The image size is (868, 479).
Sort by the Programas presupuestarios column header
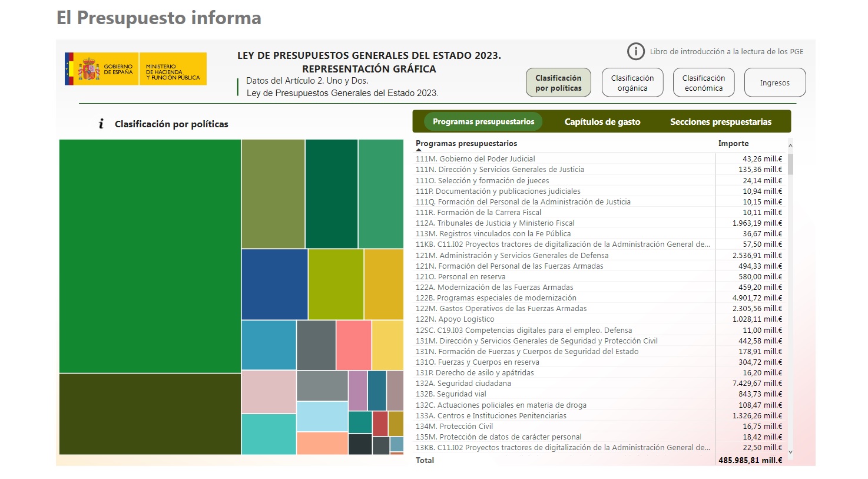point(466,143)
